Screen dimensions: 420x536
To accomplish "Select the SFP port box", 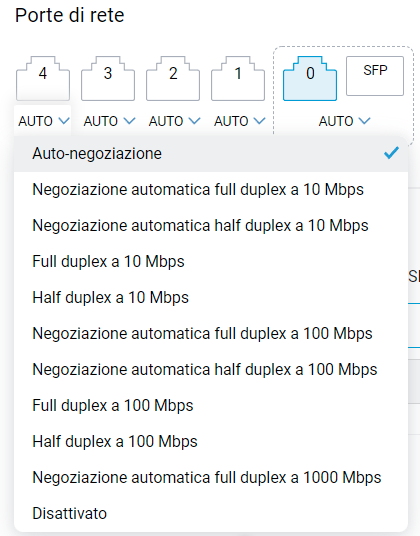I will (x=375, y=76).
